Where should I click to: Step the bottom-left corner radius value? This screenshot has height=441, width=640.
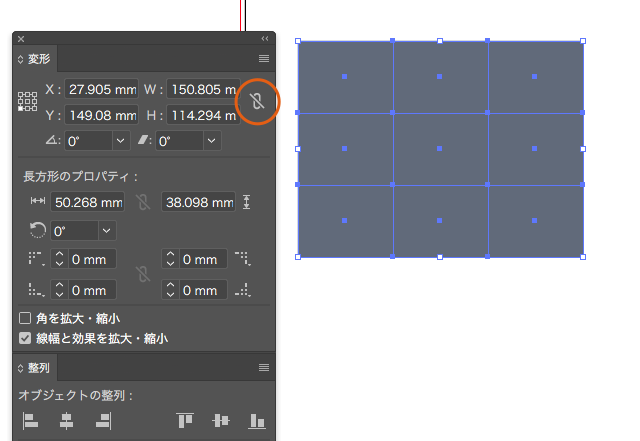59,290
